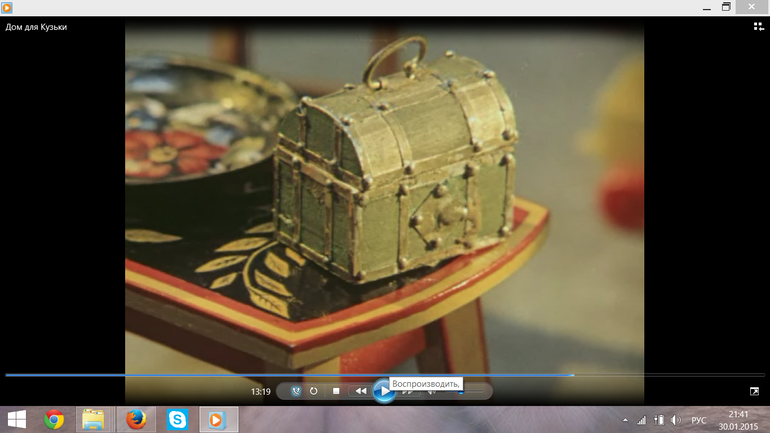Switch to Library view icon
770x433 pixels.
click(758, 27)
